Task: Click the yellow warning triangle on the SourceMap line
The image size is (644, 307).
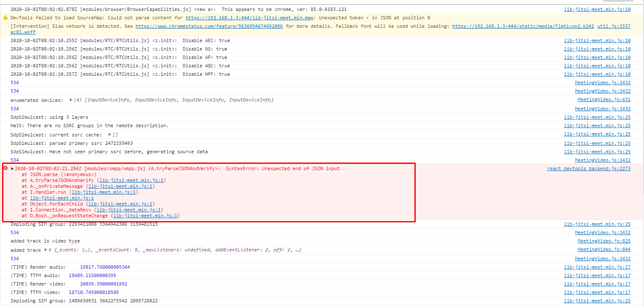Action: tap(5, 18)
